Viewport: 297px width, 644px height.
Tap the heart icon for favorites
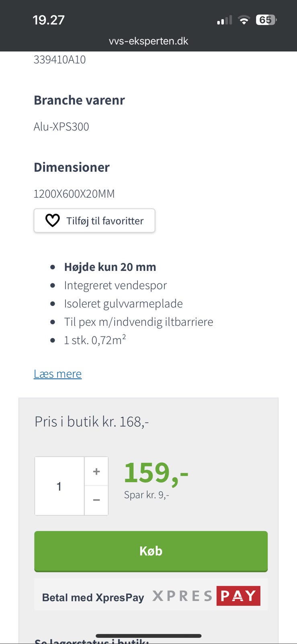52,221
